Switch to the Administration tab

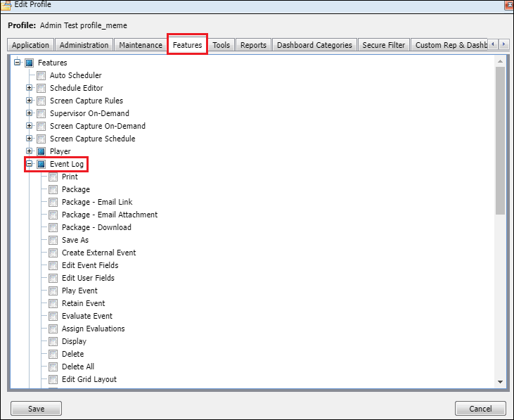[x=84, y=45]
